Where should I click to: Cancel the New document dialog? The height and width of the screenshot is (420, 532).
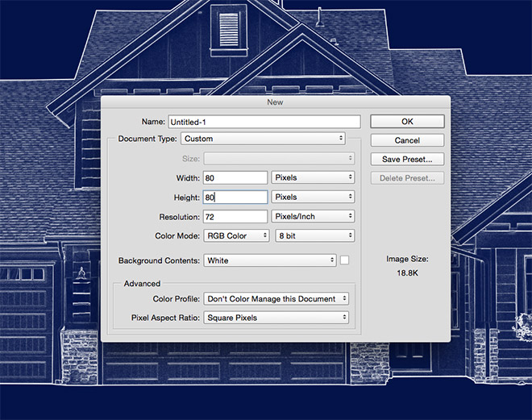[407, 140]
